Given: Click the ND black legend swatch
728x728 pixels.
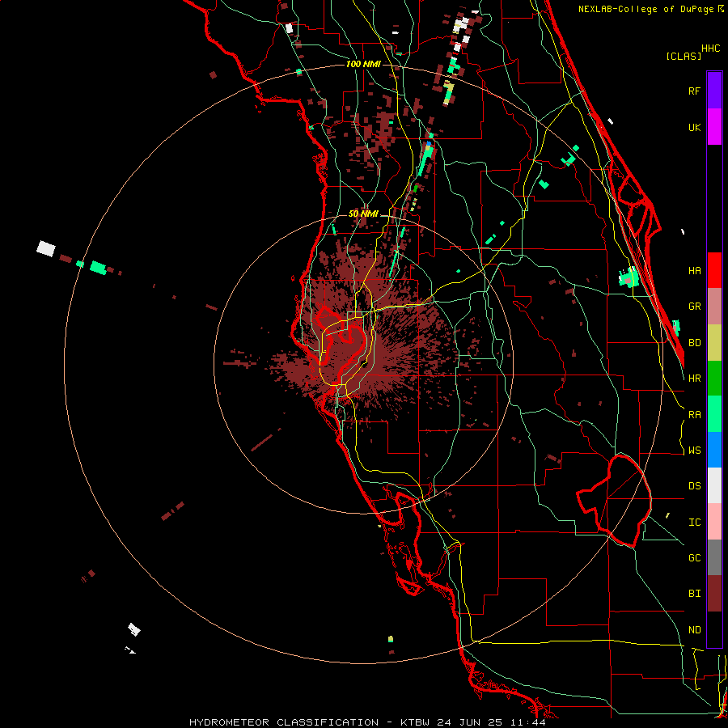Looking at the screenshot, I should pos(714,629).
